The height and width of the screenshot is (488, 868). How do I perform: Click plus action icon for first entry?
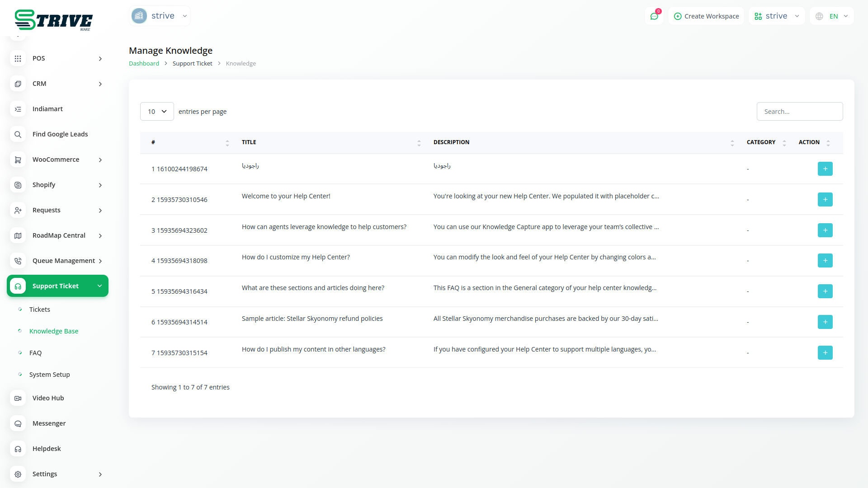[825, 169]
